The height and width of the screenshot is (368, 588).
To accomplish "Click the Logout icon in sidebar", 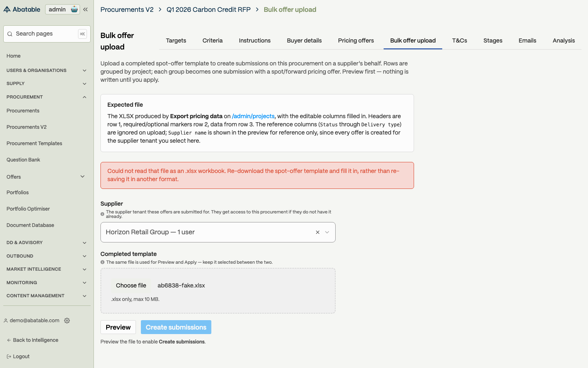I will tap(9, 357).
